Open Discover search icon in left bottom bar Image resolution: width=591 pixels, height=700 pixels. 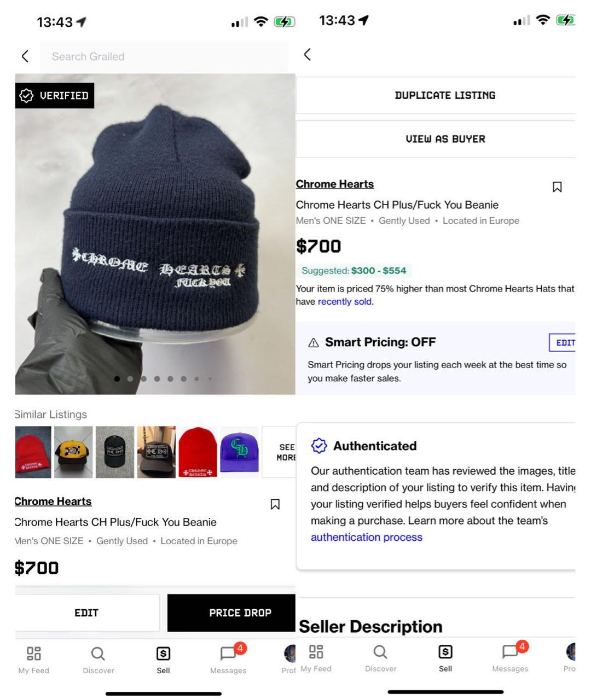pyautogui.click(x=99, y=660)
